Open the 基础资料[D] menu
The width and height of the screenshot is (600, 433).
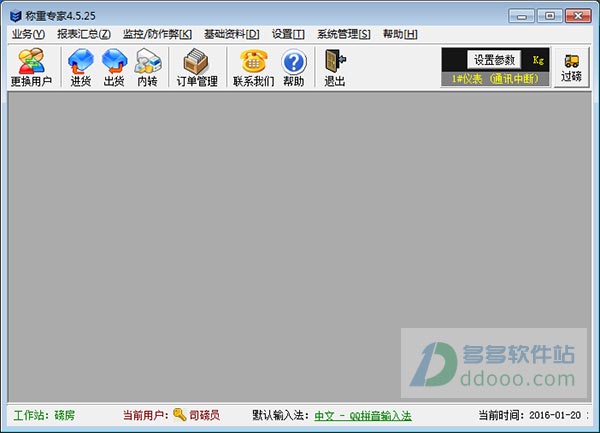(232, 34)
